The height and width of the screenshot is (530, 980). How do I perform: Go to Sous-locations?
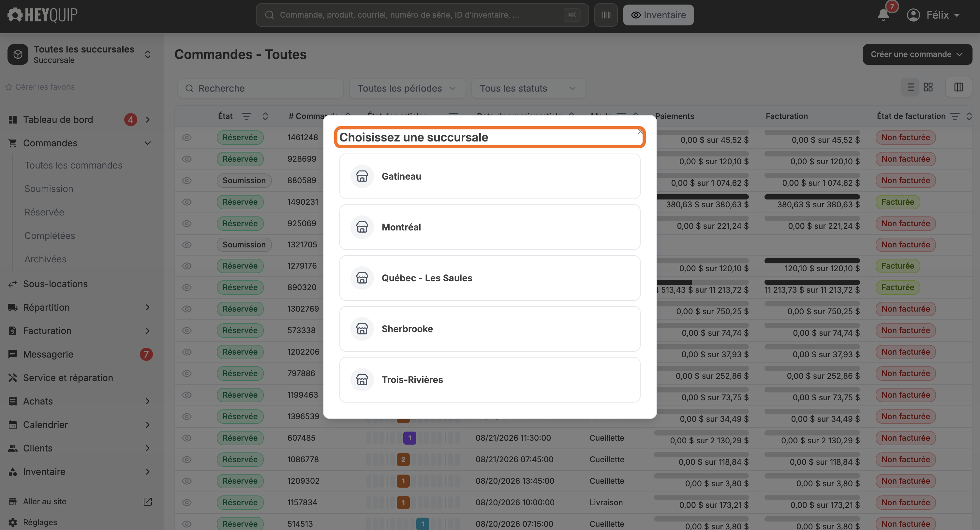(55, 284)
